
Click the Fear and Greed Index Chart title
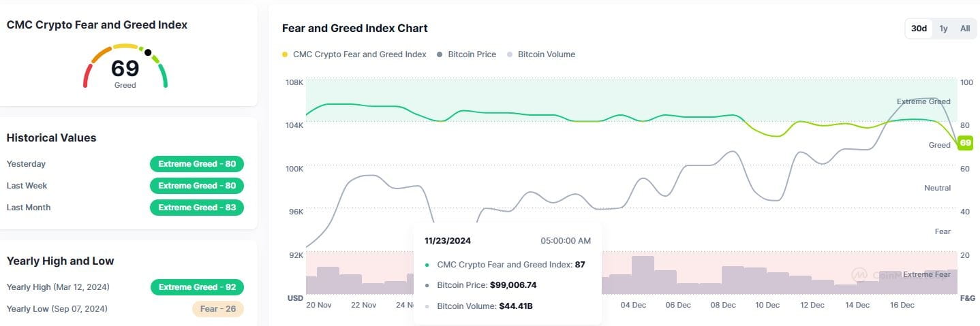tap(354, 29)
